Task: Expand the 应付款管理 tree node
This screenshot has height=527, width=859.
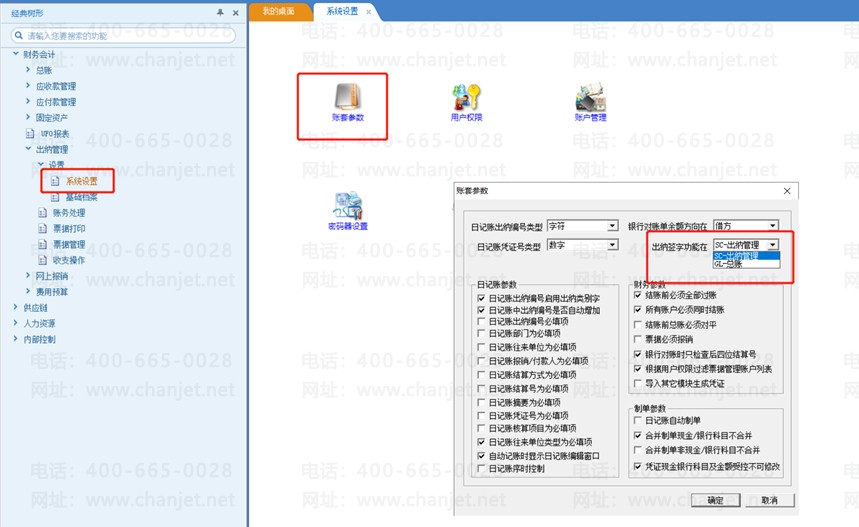Action: (28, 101)
